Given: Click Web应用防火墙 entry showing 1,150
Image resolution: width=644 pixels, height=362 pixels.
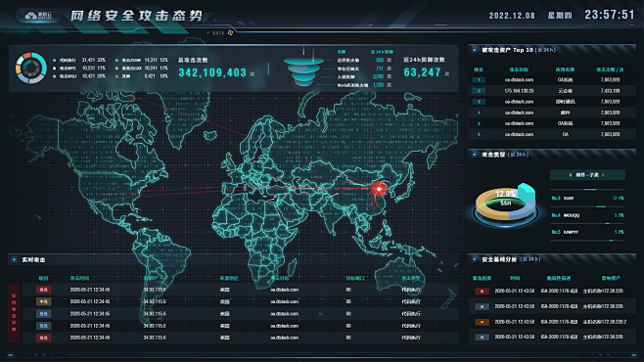Looking at the screenshot, I should click(x=364, y=85).
